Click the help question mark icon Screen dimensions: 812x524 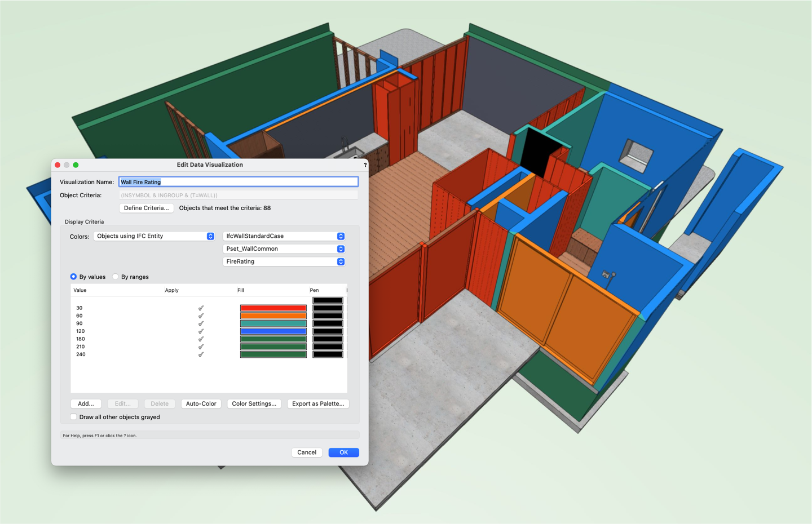click(365, 165)
